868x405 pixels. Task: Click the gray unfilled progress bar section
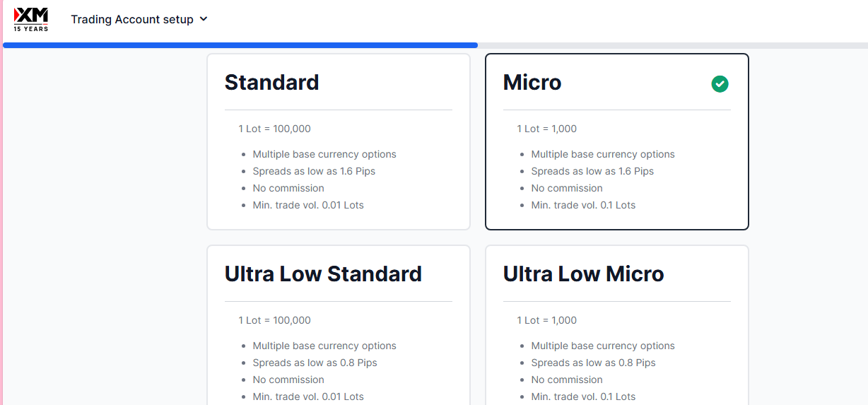coord(671,45)
